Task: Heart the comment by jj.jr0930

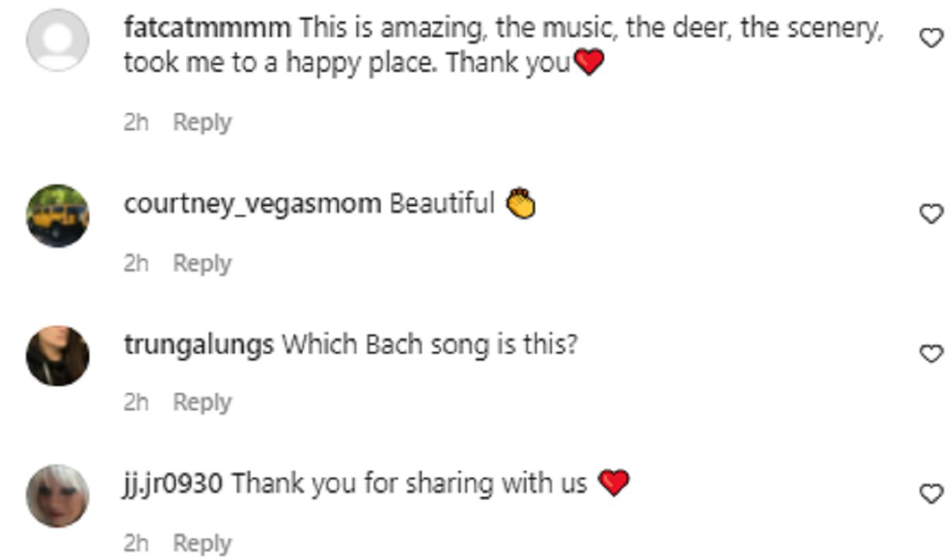Action: [x=933, y=494]
